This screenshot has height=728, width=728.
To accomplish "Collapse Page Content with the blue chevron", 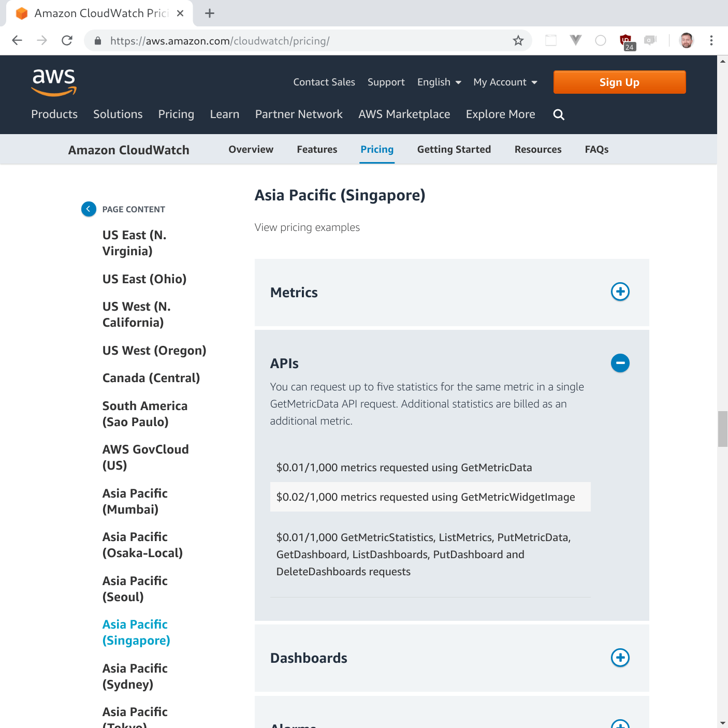I will click(89, 209).
